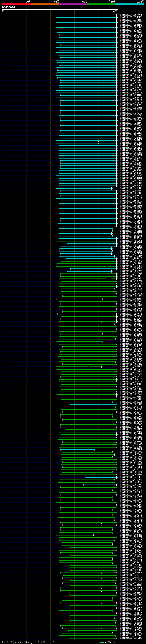Click the purple ~60% identity color segment
Image resolution: width=146 pixels, height=644 pixels.
[73, 4]
